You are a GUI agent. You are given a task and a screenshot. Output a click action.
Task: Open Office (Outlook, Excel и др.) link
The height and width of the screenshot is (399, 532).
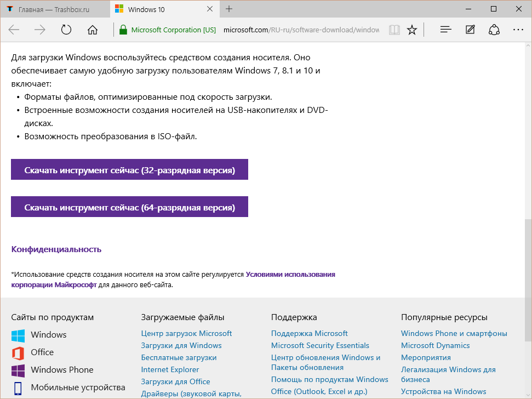(319, 391)
